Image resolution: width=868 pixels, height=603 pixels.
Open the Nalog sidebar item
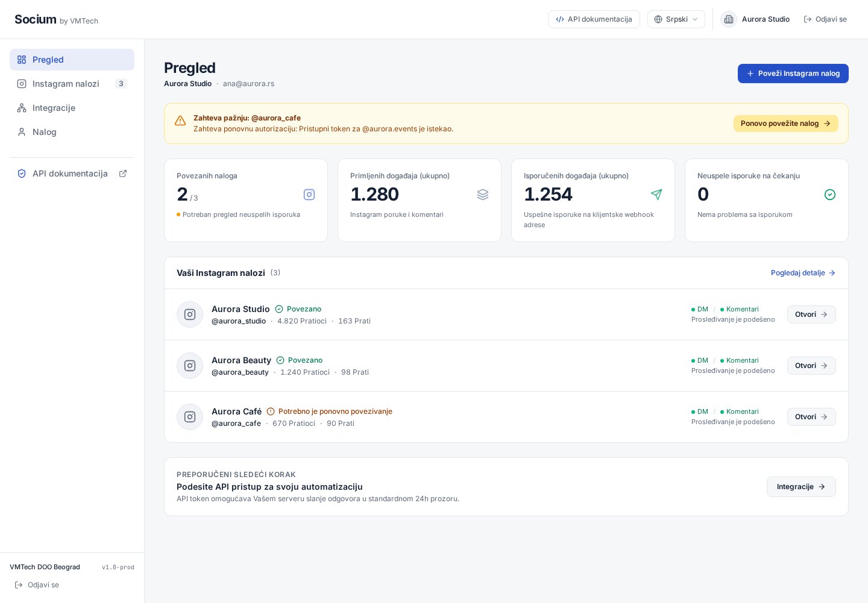[72, 132]
